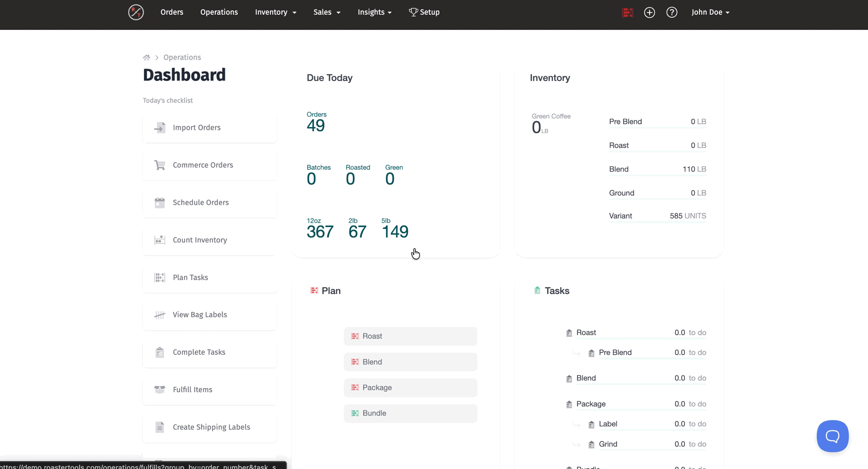Open Setup in the navigation bar
Screen dimensions: 868x469
click(424, 12)
